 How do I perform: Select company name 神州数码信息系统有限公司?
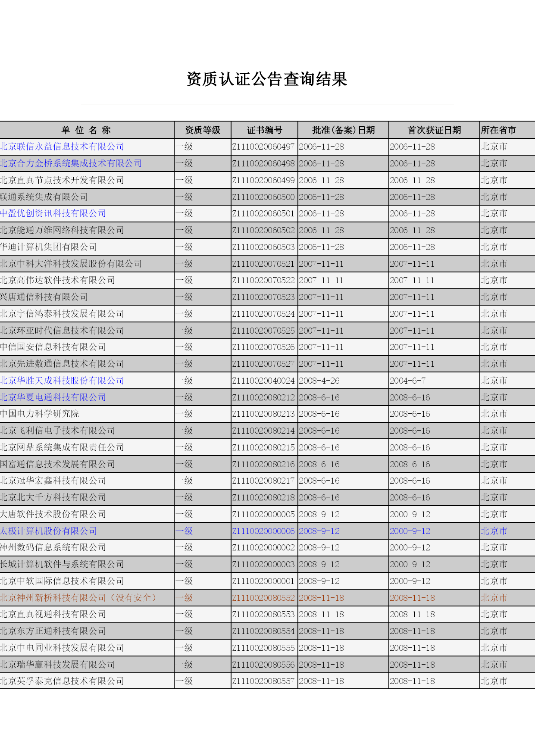coord(53,547)
